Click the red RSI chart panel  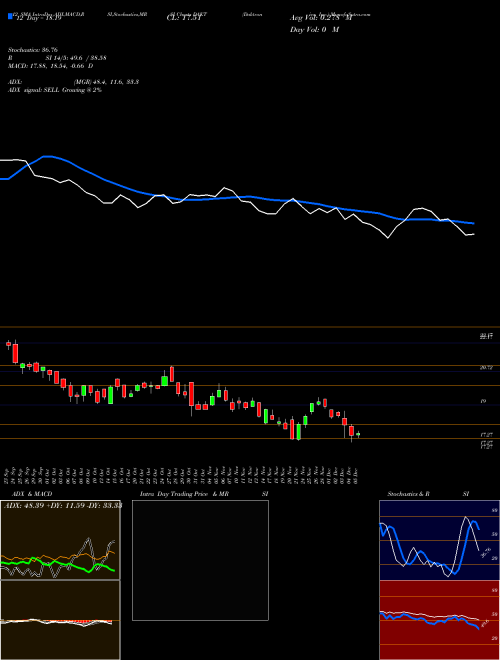[x=439, y=620]
